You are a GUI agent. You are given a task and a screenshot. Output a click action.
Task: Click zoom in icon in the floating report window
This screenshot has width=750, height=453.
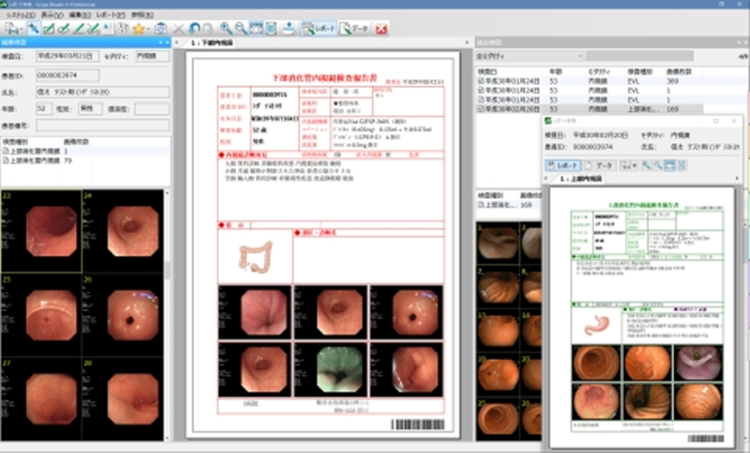click(x=647, y=164)
